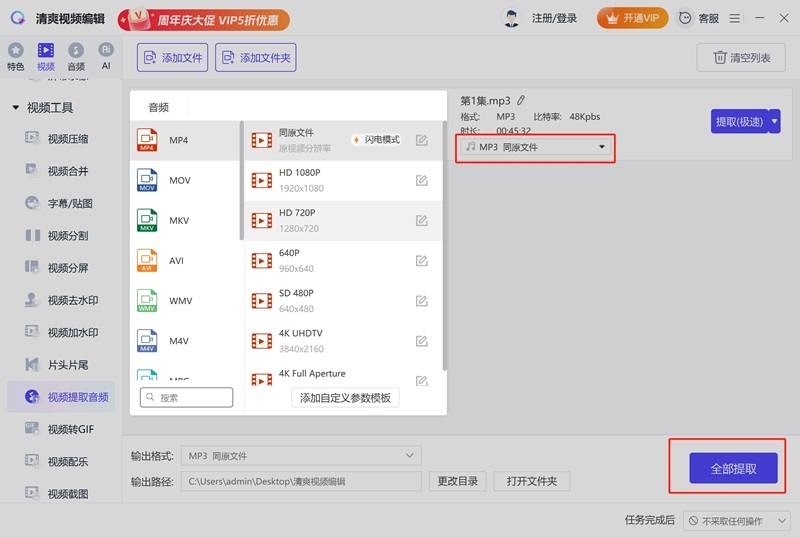This screenshot has width=800, height=538.
Task: Click the preset list vertical scrollbar
Action: pos(444,246)
